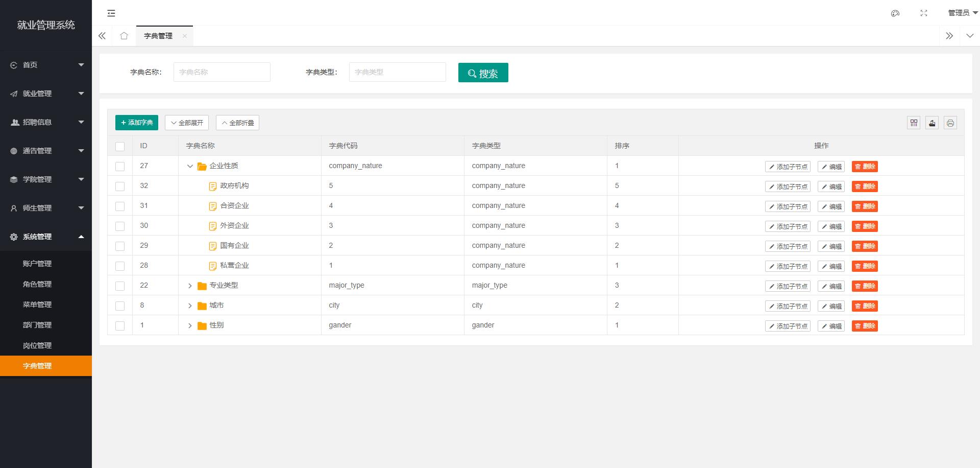This screenshot has width=980, height=468.
Task: Expand the 专业类型 tree node arrow
Action: coord(190,286)
